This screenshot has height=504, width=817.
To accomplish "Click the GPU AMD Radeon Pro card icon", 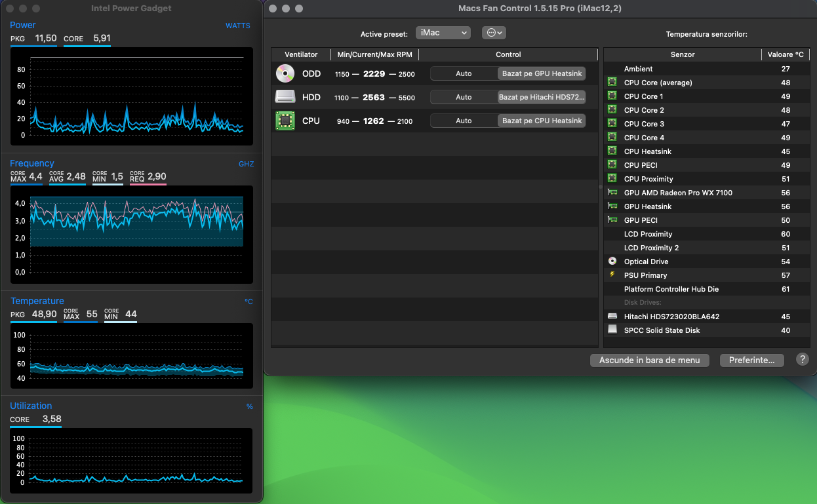I will [x=612, y=193].
